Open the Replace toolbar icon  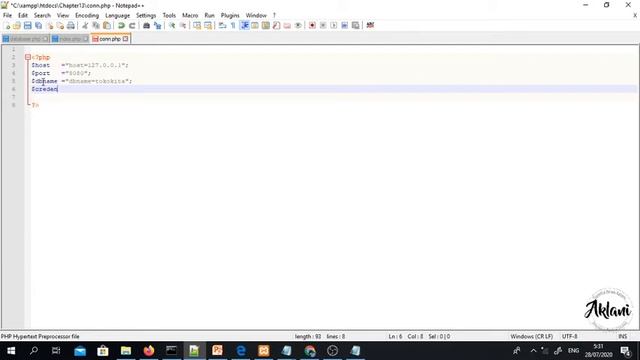(x=157, y=26)
